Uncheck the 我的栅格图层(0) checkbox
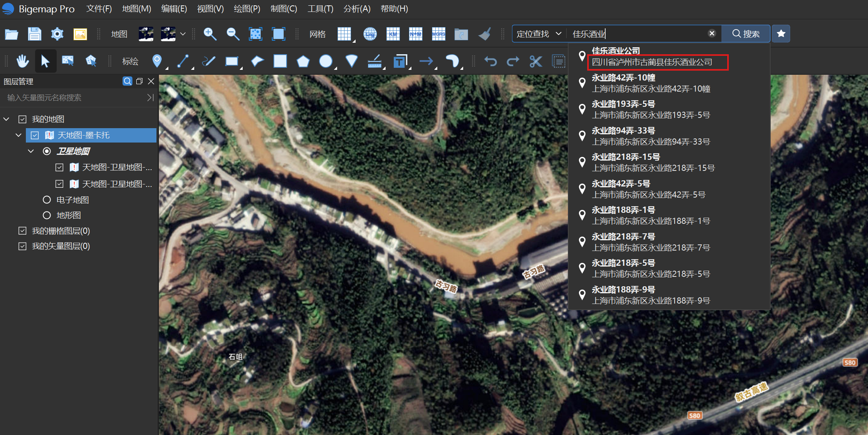The image size is (868, 435). coord(23,231)
